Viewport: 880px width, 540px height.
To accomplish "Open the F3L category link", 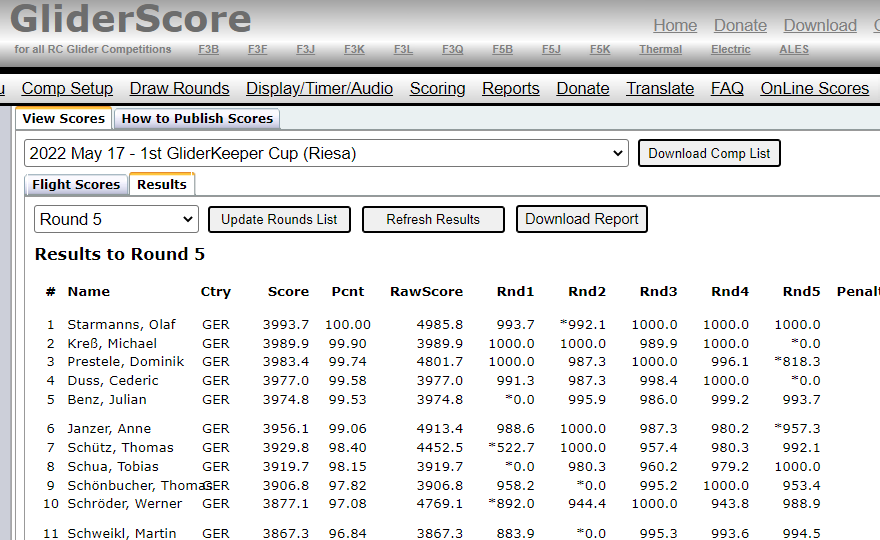I will [403, 49].
